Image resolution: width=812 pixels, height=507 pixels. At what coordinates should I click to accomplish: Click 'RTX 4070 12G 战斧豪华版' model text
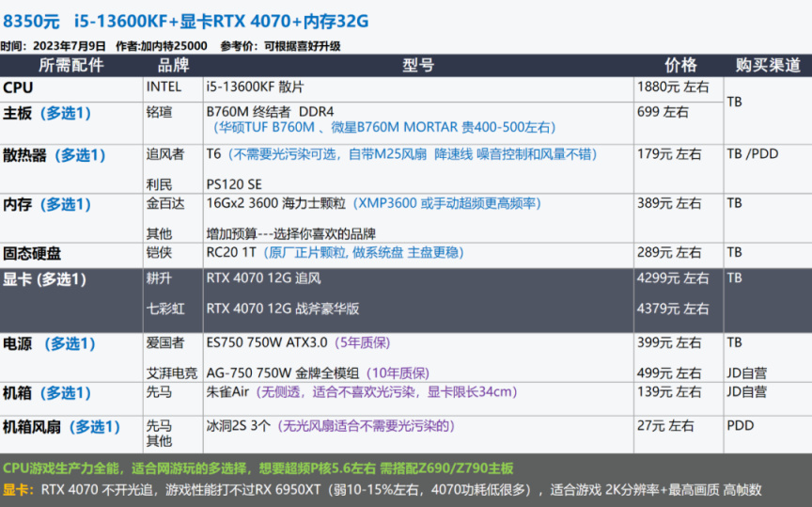tap(283, 309)
